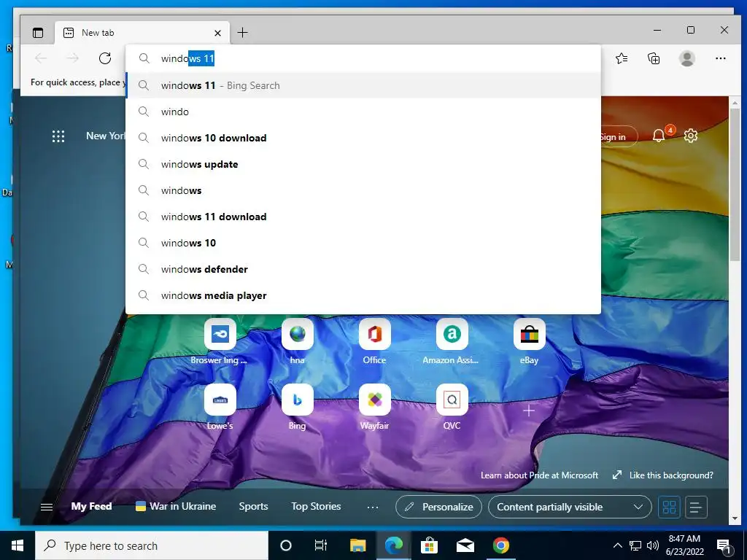The image size is (747, 560).
Task: Open the notifications bell icon
Action: [x=659, y=136]
